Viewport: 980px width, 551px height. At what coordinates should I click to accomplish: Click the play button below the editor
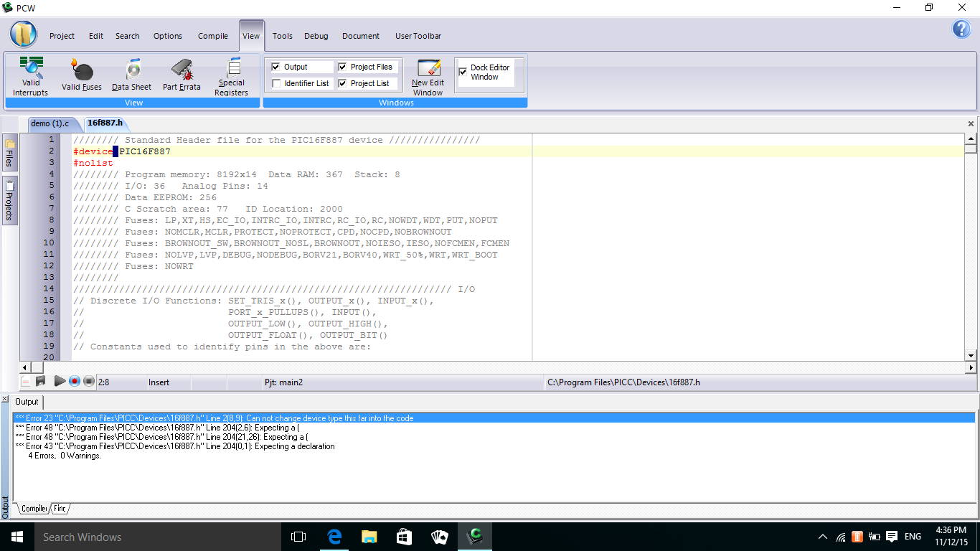coord(60,382)
